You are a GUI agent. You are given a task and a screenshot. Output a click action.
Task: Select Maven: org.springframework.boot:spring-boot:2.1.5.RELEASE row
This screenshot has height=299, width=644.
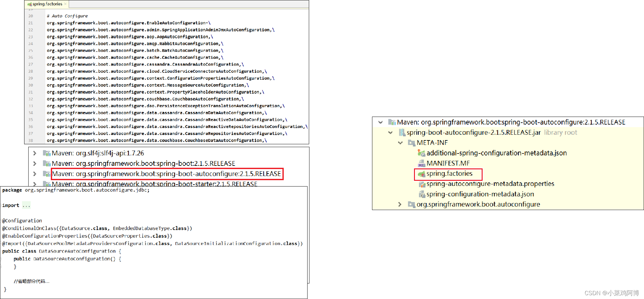(x=143, y=163)
